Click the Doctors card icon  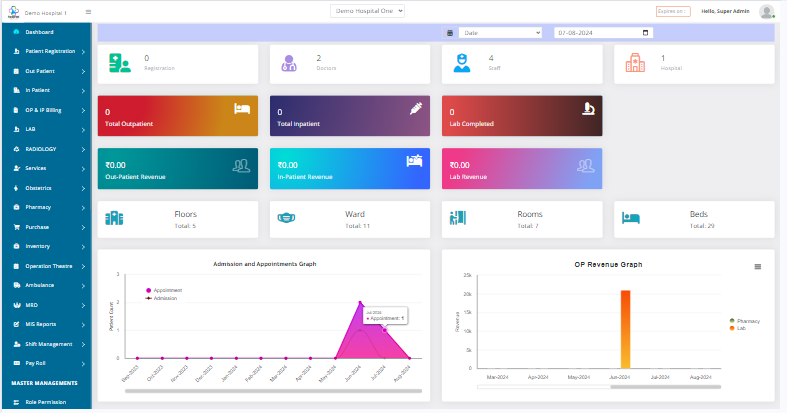[x=289, y=63]
